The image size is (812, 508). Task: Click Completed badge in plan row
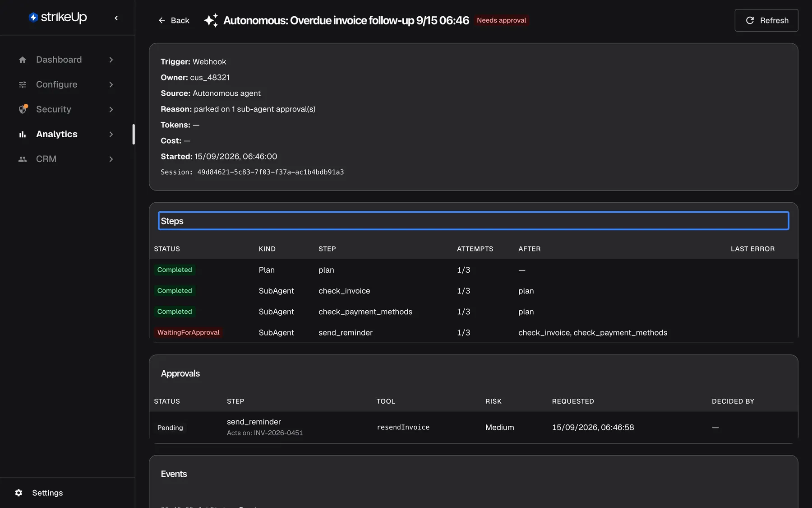(175, 270)
